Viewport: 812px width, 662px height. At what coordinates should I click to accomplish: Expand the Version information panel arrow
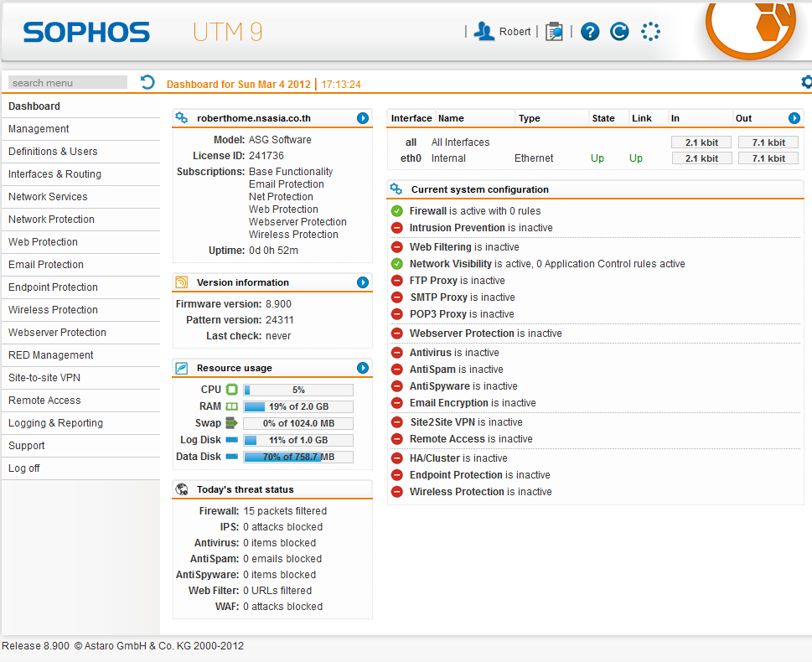coord(363,282)
